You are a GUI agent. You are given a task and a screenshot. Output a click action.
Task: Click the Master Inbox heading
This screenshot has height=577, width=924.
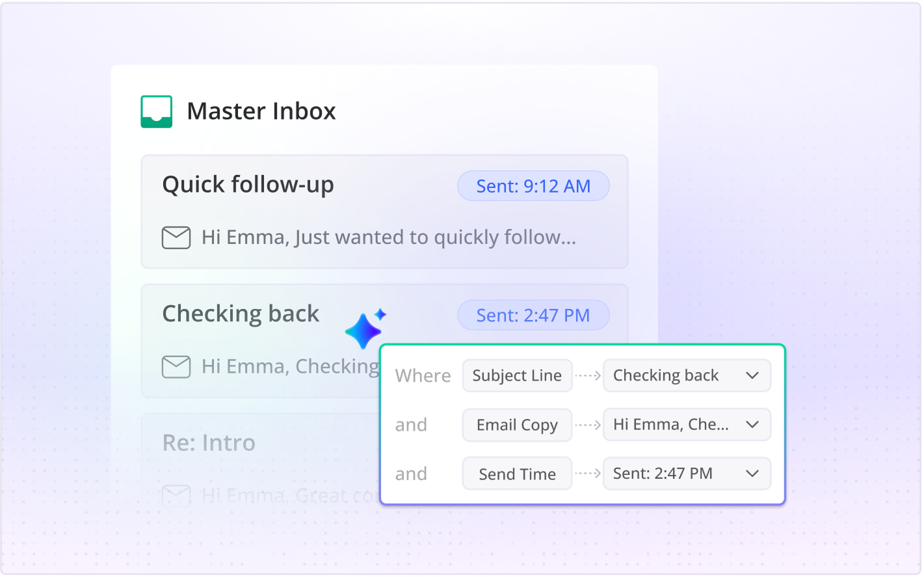(x=261, y=111)
